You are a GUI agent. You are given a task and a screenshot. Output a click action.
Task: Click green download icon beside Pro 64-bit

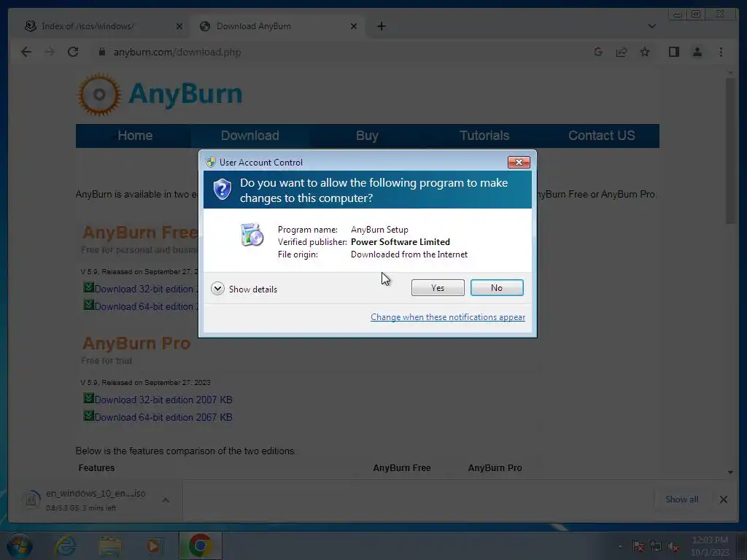tap(88, 416)
